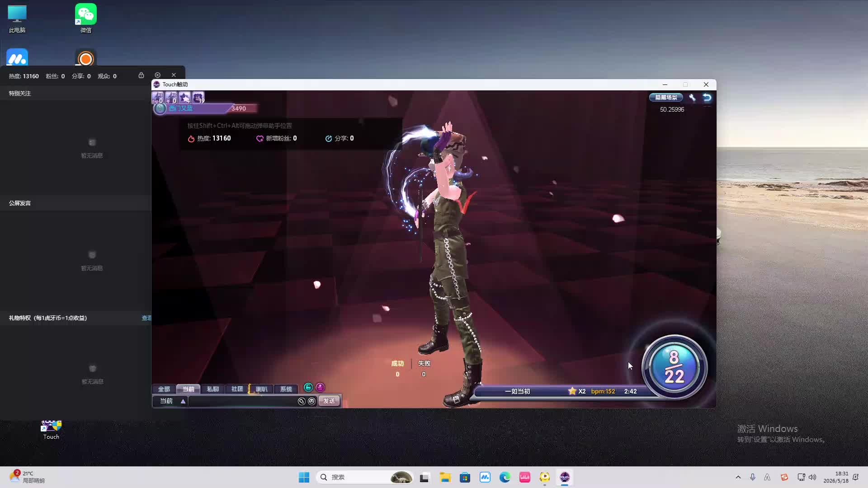Select the 当前 chat tab
This screenshot has height=488, width=868.
coord(188,389)
